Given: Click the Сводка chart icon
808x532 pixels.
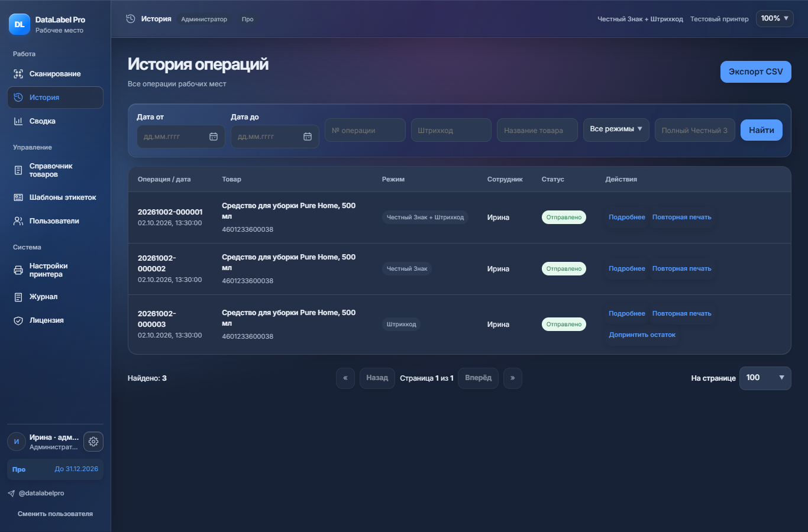Looking at the screenshot, I should click(18, 121).
